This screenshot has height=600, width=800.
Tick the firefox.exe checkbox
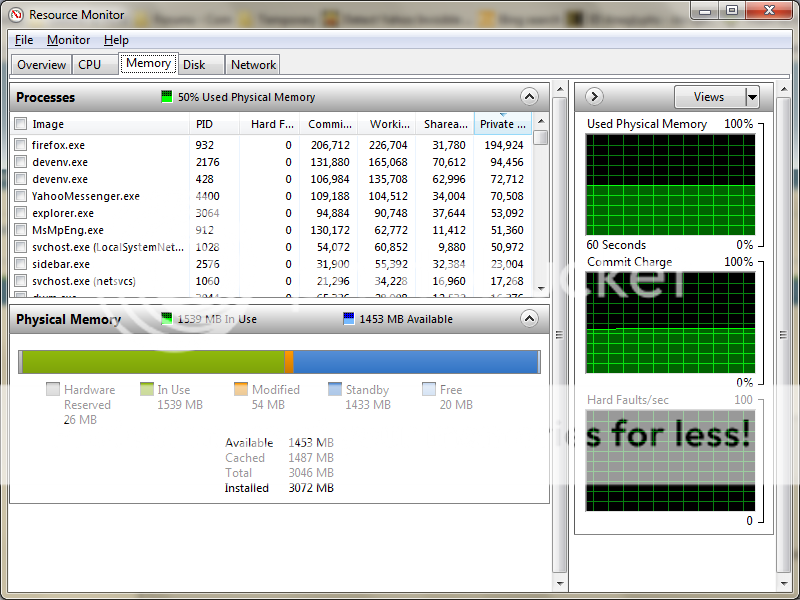point(21,145)
